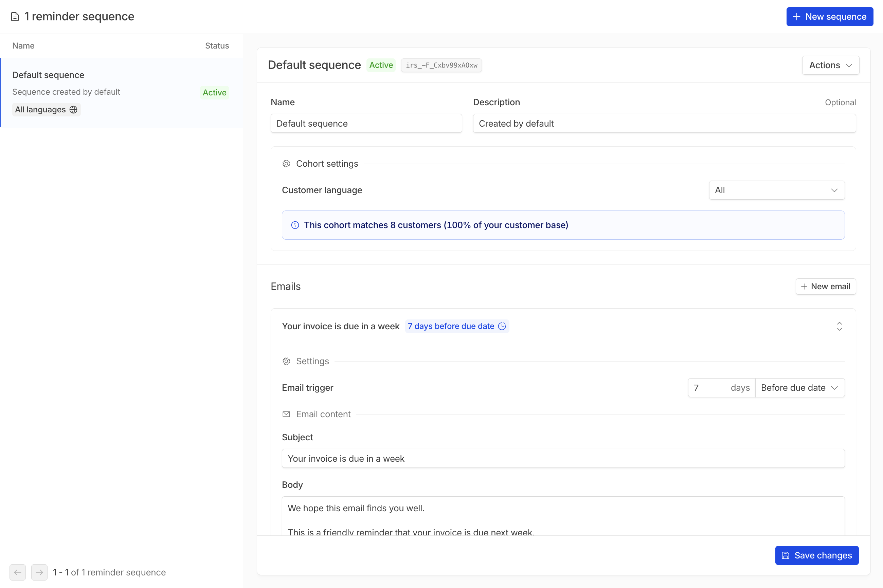The image size is (883, 588).
Task: Click the email Settings gear icon
Action: (286, 361)
